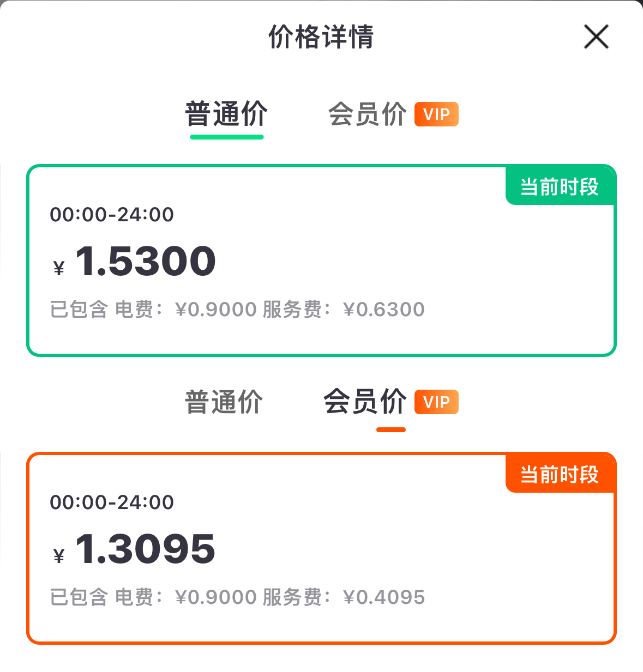Click the orange underline indicator under 会员价

coord(391,429)
